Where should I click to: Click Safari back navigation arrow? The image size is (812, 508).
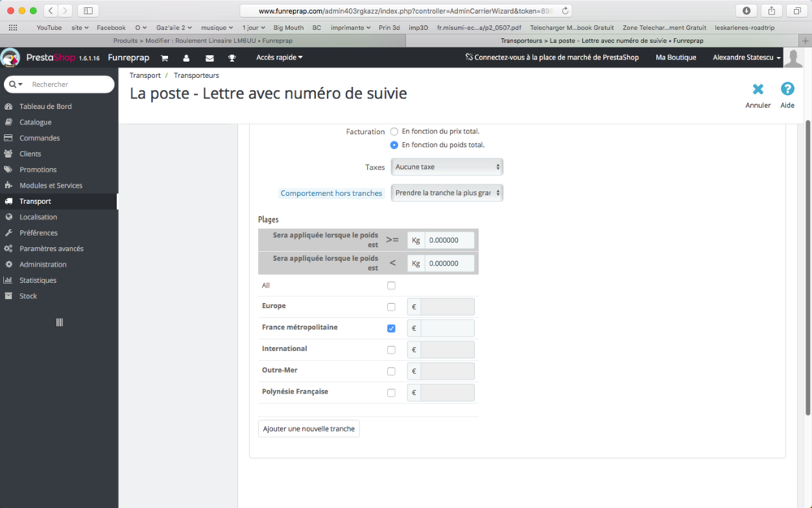[50, 11]
